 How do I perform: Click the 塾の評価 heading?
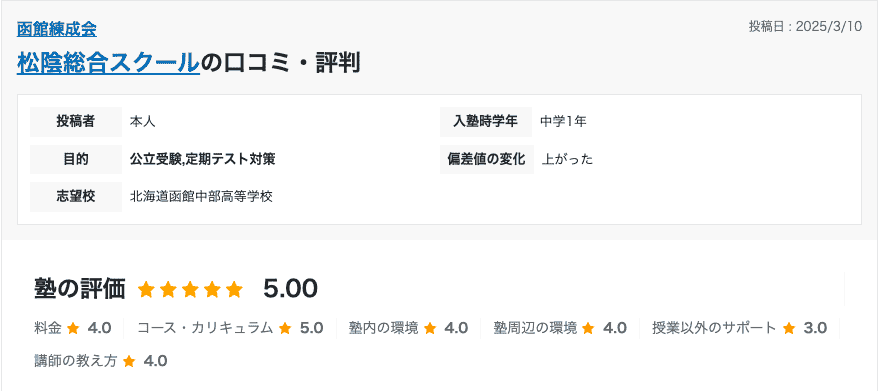click(x=79, y=289)
